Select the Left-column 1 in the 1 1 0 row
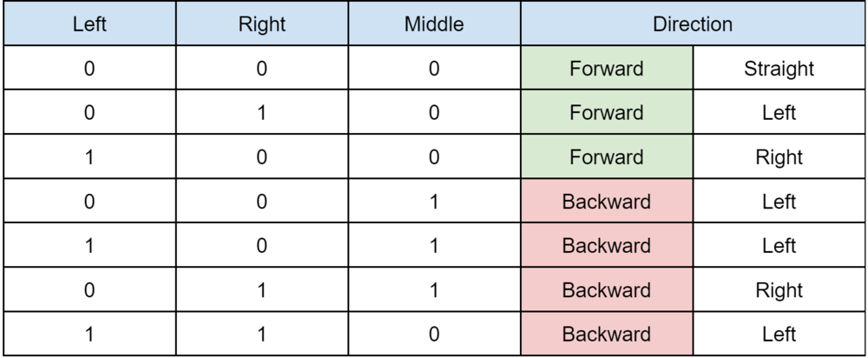Image resolution: width=868 pixels, height=358 pixels. tap(89, 334)
